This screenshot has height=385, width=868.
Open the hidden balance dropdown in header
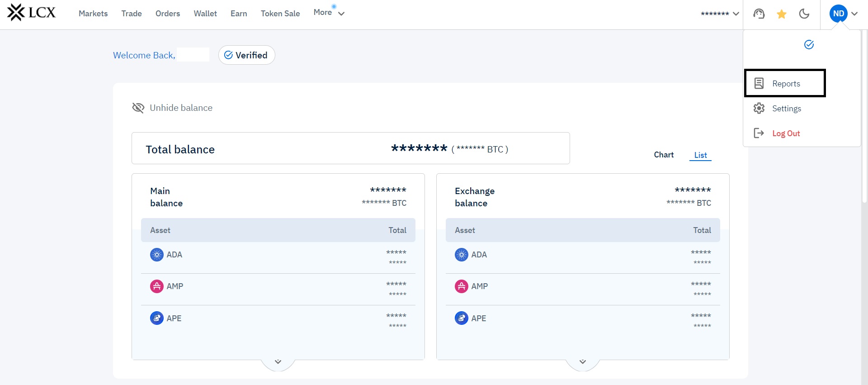tap(720, 14)
